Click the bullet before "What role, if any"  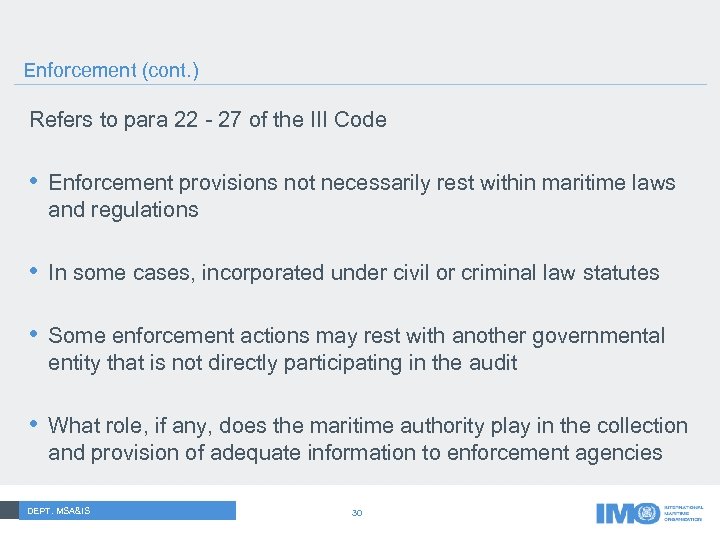(35, 426)
